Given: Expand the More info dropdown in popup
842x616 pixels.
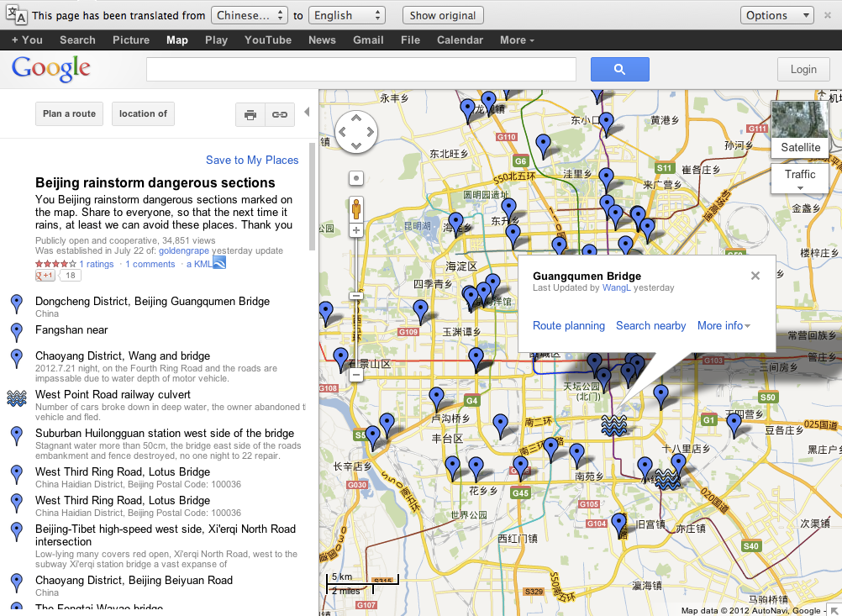Looking at the screenshot, I should 724,326.
